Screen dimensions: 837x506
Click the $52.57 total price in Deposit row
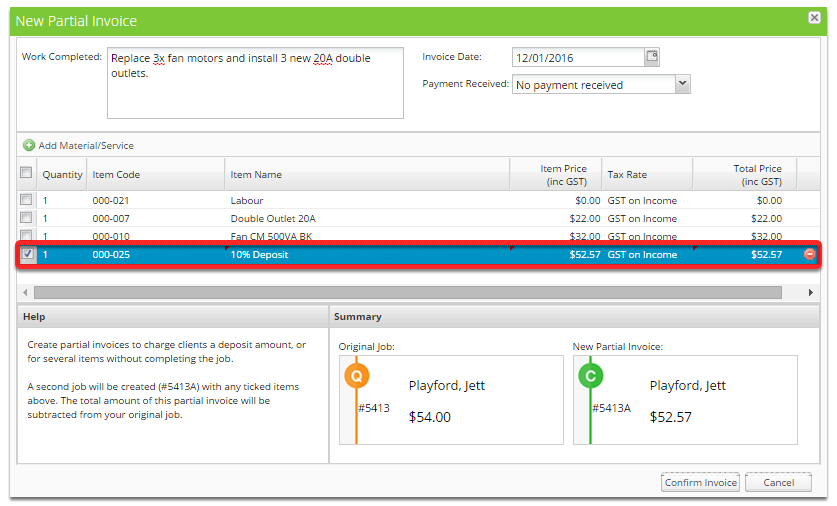766,255
